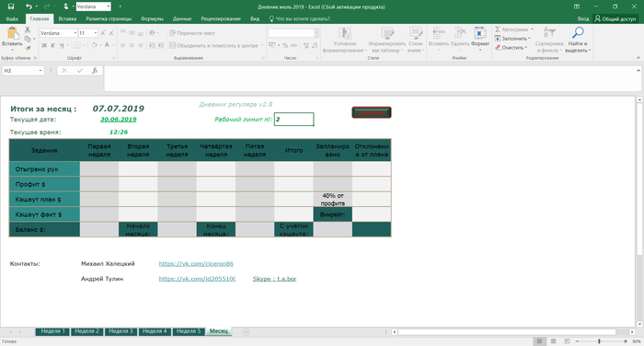Open the Conditional Formatting (Условное форматирование) menu
The height and width of the screenshot is (346, 644).
point(344,40)
